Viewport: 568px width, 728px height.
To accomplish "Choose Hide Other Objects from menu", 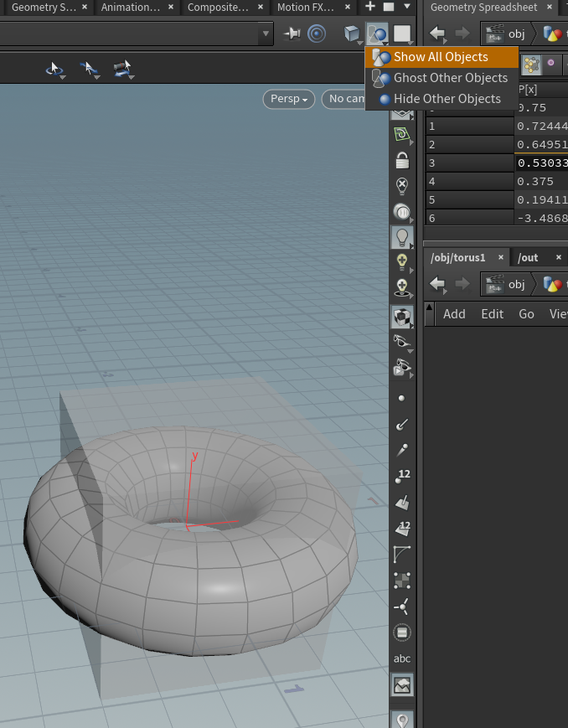I will point(447,99).
